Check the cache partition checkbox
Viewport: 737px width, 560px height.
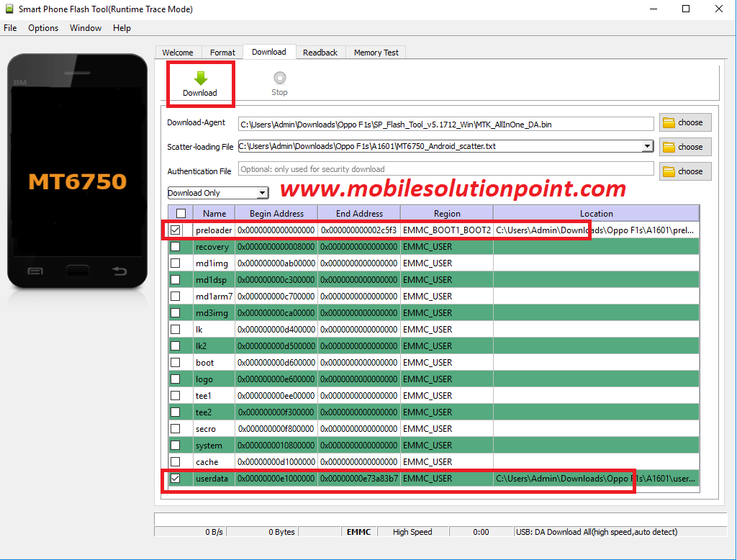[176, 461]
